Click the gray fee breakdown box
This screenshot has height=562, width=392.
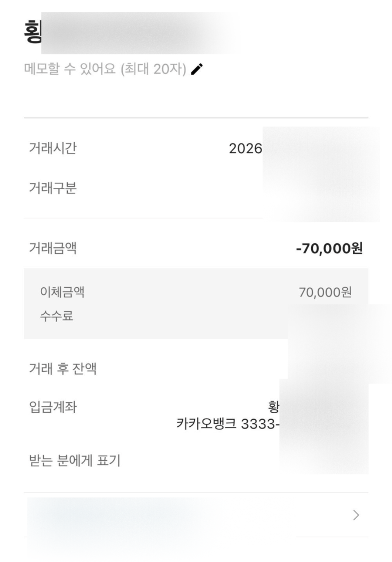click(x=176, y=304)
